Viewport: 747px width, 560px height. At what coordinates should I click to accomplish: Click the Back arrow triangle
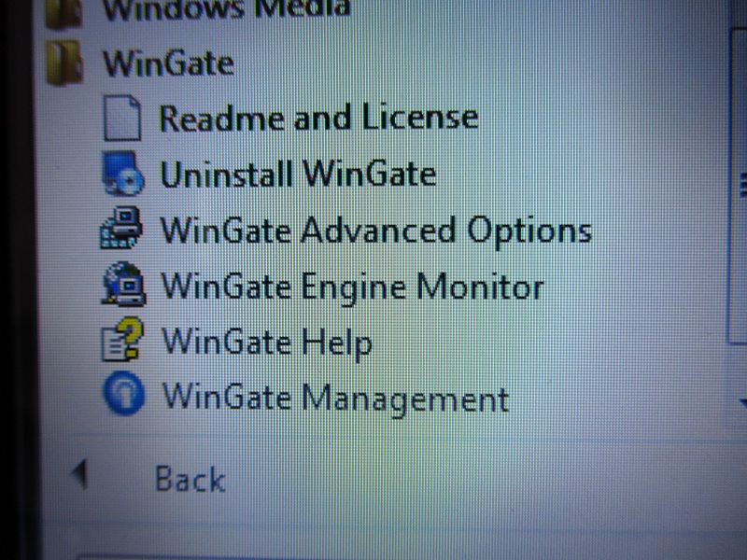click(79, 474)
